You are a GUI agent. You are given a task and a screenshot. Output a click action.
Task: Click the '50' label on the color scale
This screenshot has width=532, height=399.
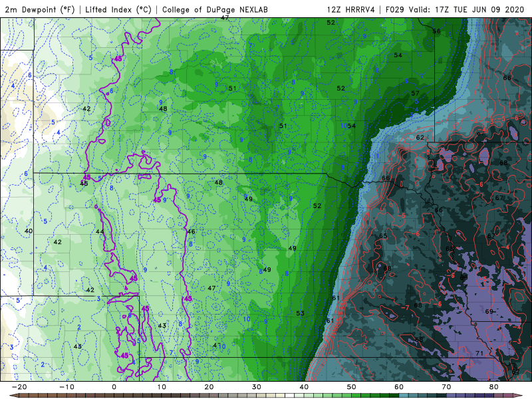click(352, 387)
